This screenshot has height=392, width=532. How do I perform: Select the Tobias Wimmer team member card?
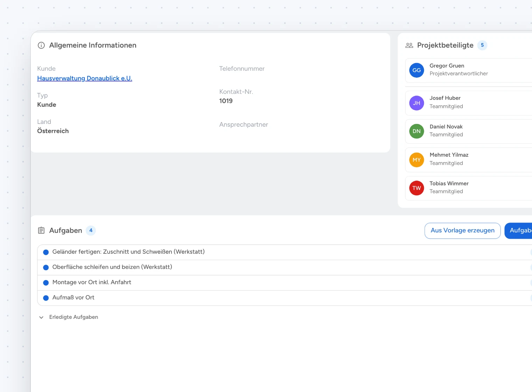coord(469,188)
